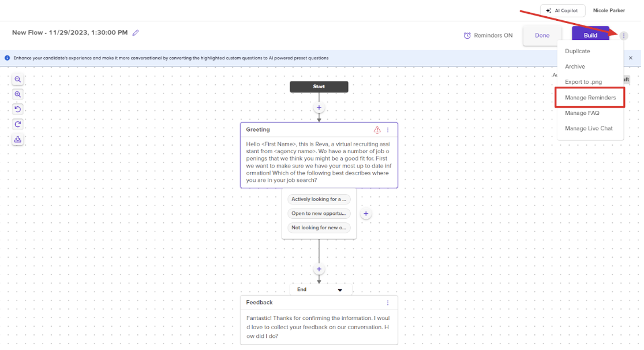Click the Greeting message text

(319, 162)
